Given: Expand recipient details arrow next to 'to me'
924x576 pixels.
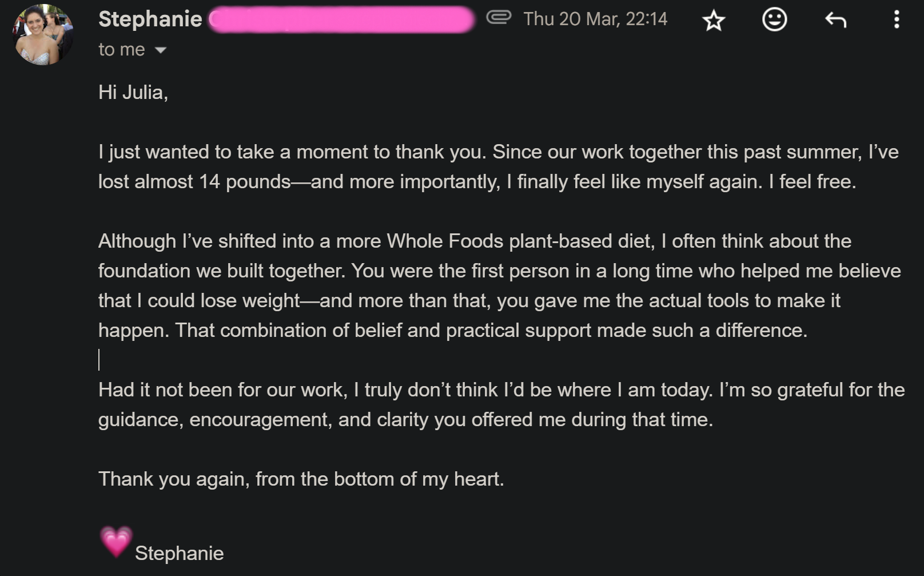Looking at the screenshot, I should pyautogui.click(x=161, y=50).
